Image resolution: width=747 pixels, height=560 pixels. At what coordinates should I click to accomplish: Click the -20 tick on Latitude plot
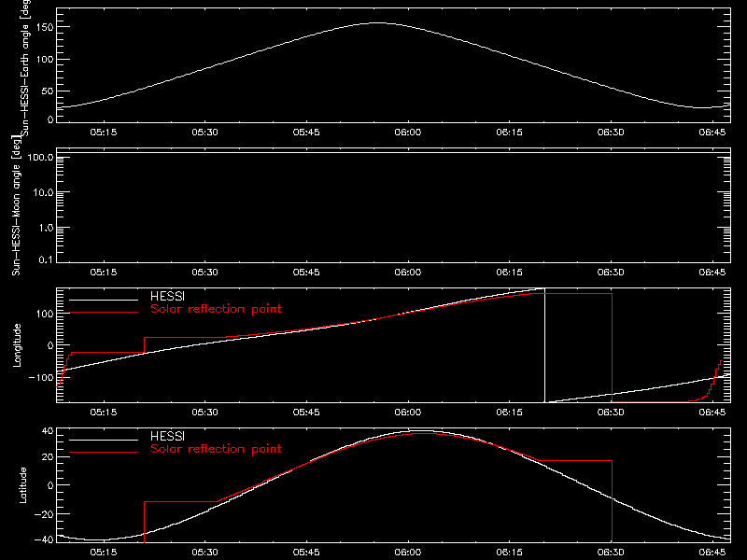click(44, 514)
